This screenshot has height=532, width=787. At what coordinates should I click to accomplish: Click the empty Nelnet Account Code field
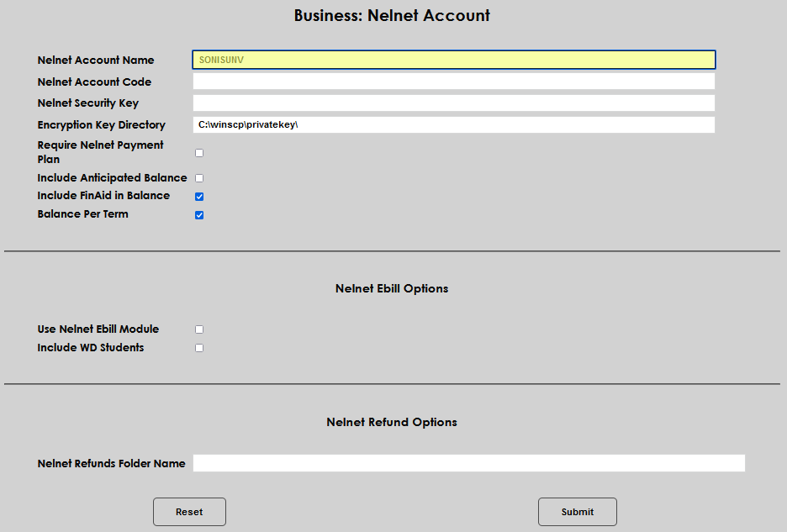point(452,81)
